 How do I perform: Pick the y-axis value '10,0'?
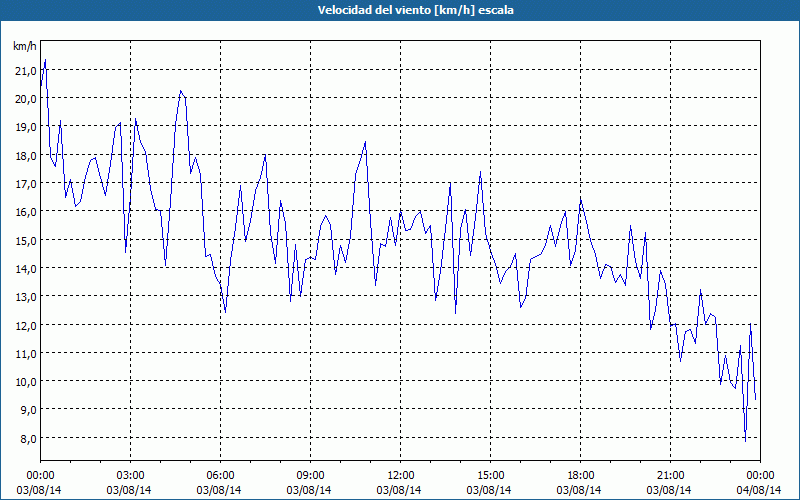(x=26, y=382)
